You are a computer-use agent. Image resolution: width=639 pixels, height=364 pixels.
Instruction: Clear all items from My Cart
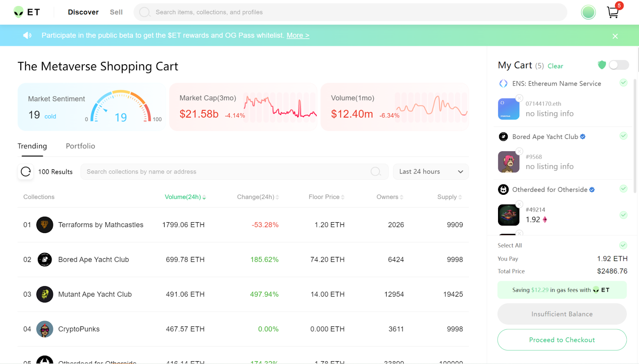click(555, 66)
